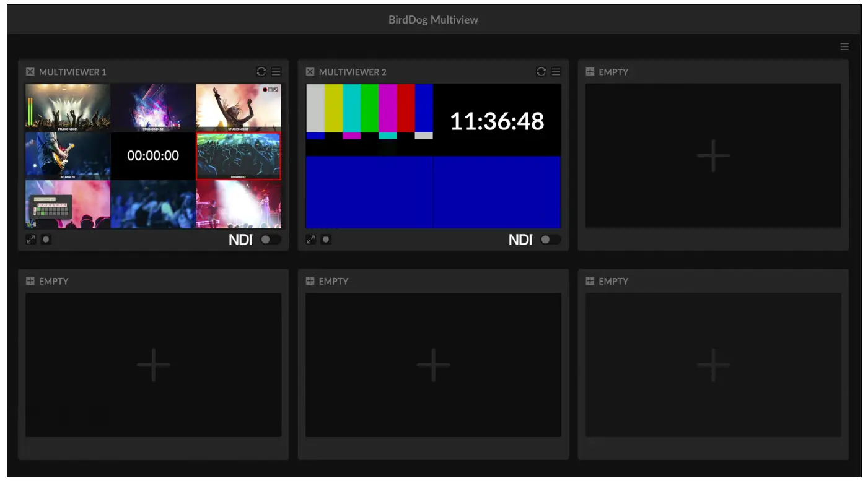Add a multiviewer using the bottom-middle slot's large plus
This screenshot has width=868, height=481.
(433, 365)
